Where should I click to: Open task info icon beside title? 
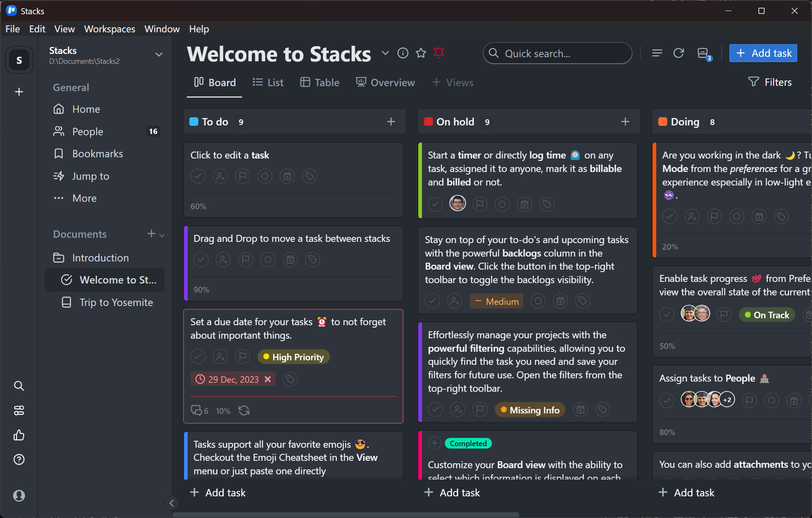[x=403, y=53]
